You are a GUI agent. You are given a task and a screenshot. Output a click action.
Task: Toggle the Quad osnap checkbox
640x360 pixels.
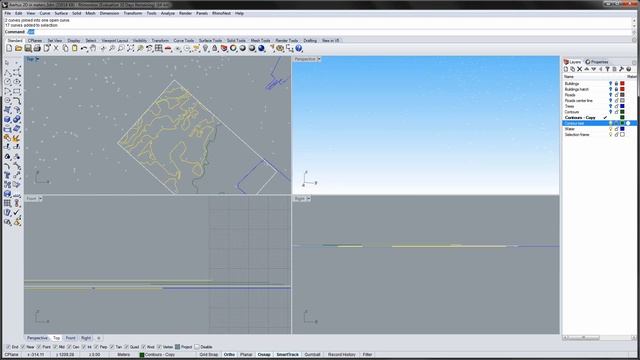[126, 347]
